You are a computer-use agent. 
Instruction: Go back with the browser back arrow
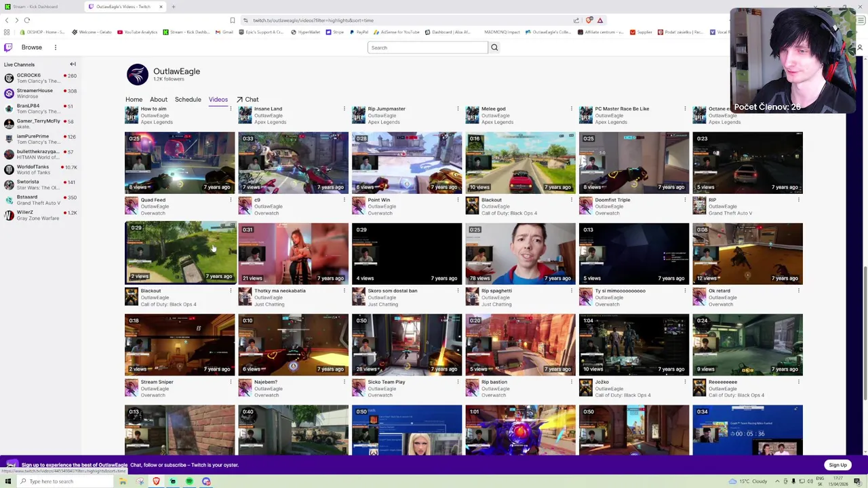pos(7,20)
